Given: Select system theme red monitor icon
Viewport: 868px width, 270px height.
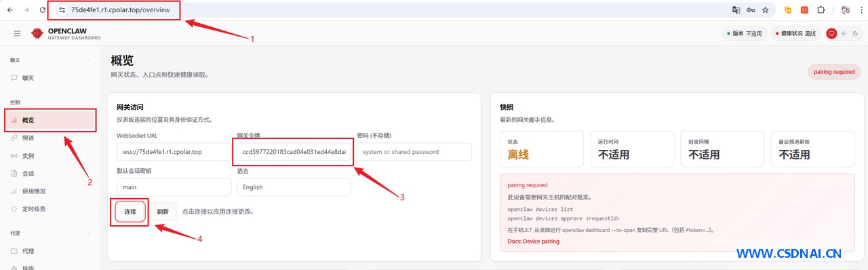Looking at the screenshot, I should 831,33.
